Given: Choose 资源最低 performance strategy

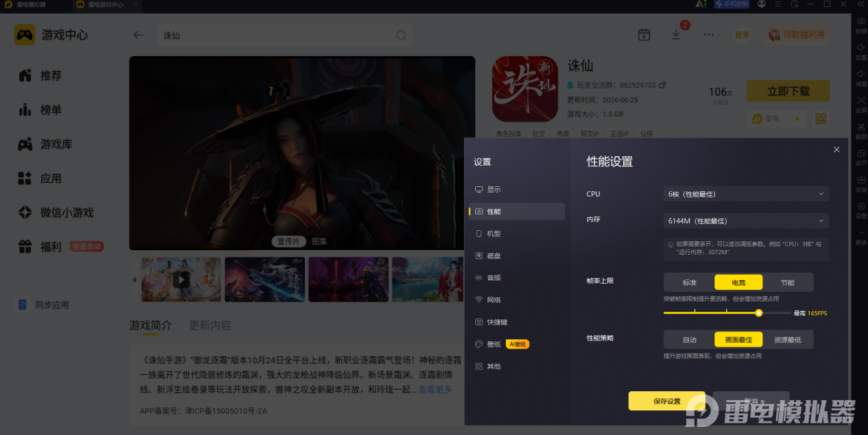Looking at the screenshot, I should (788, 340).
